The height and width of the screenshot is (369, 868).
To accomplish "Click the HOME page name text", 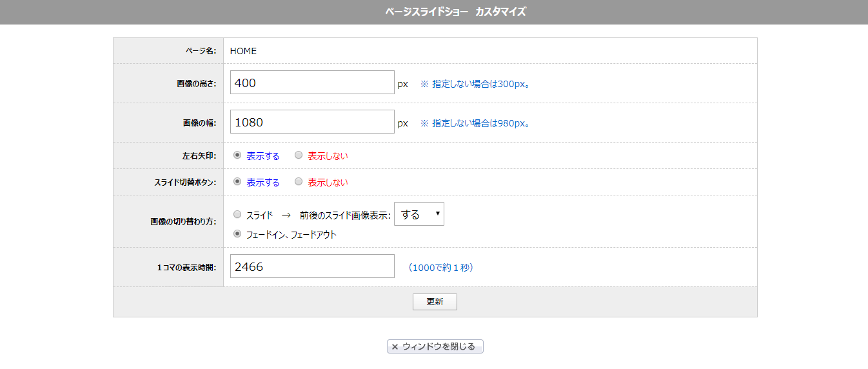I will (243, 51).
